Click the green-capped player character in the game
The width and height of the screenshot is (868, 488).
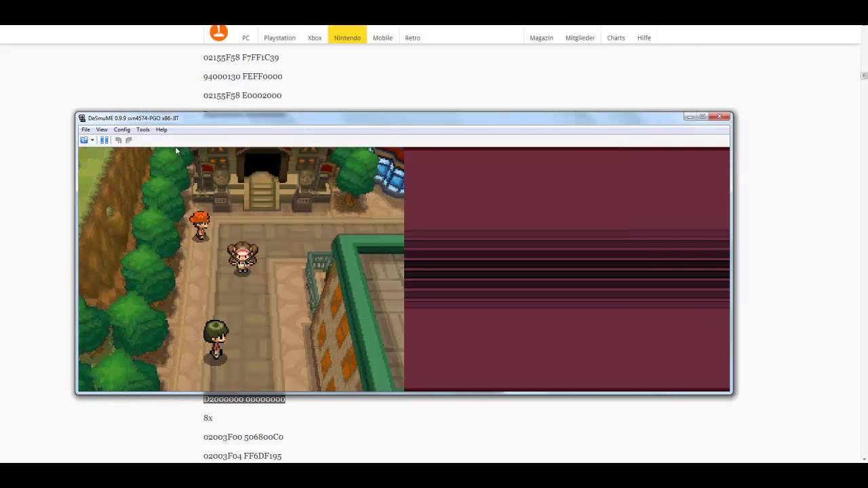click(x=216, y=340)
